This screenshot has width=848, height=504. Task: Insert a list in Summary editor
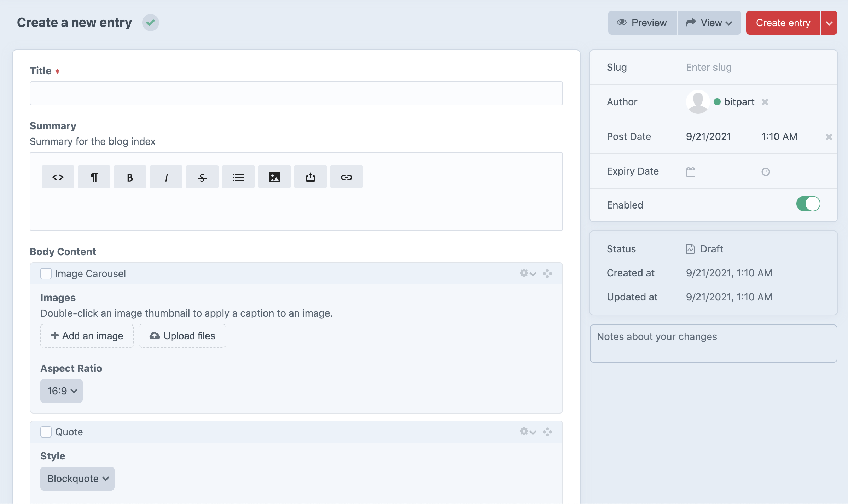coord(238,177)
